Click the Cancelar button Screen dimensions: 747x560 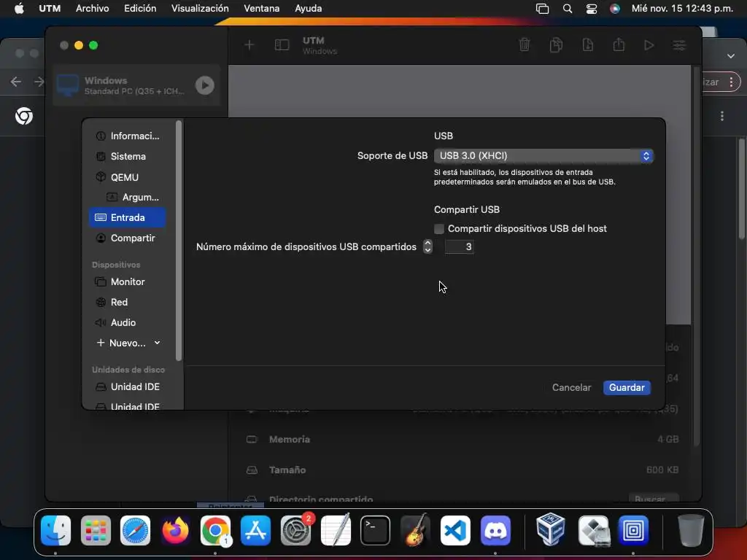[571, 388]
